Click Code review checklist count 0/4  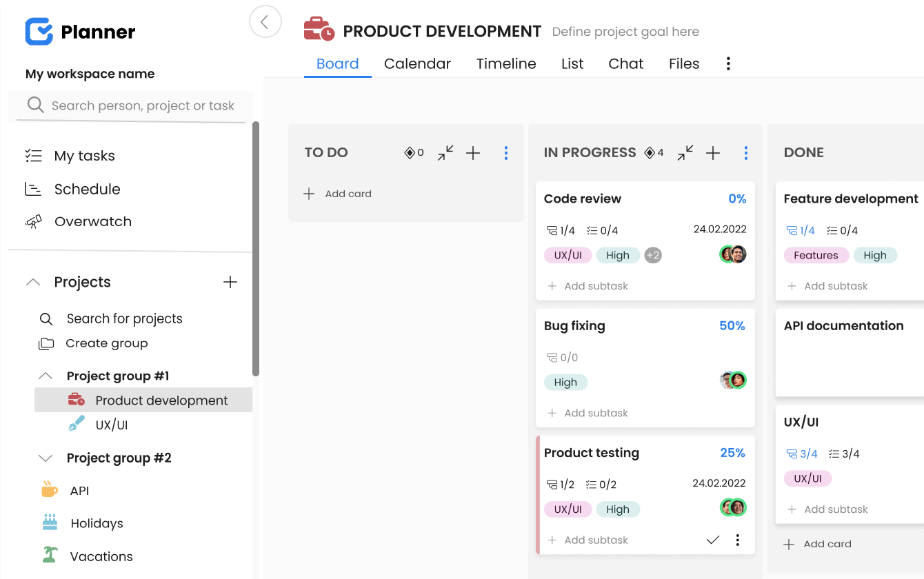click(x=602, y=231)
